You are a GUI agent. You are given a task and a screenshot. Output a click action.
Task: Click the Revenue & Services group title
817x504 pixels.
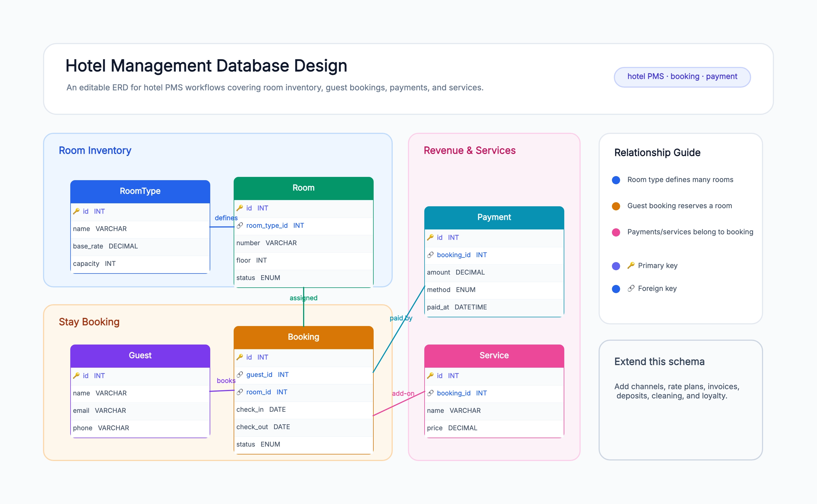(470, 150)
